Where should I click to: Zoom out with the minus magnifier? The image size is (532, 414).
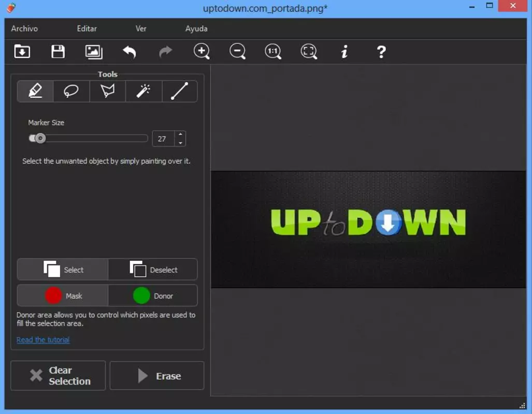point(237,52)
